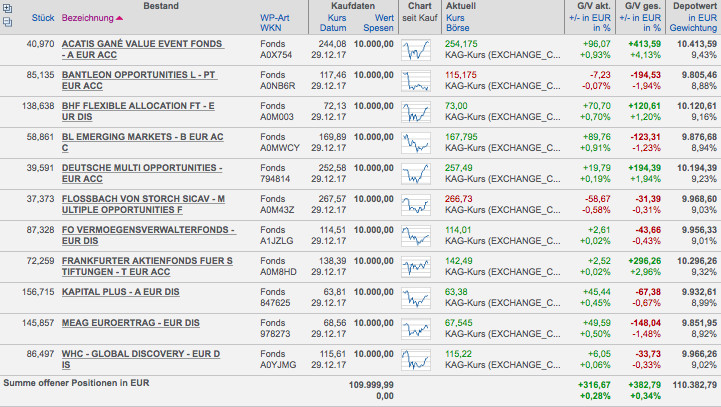Open the WHC GLOBAL DISCOVERY chart thumbnail
The image size is (721, 407).
[416, 360]
